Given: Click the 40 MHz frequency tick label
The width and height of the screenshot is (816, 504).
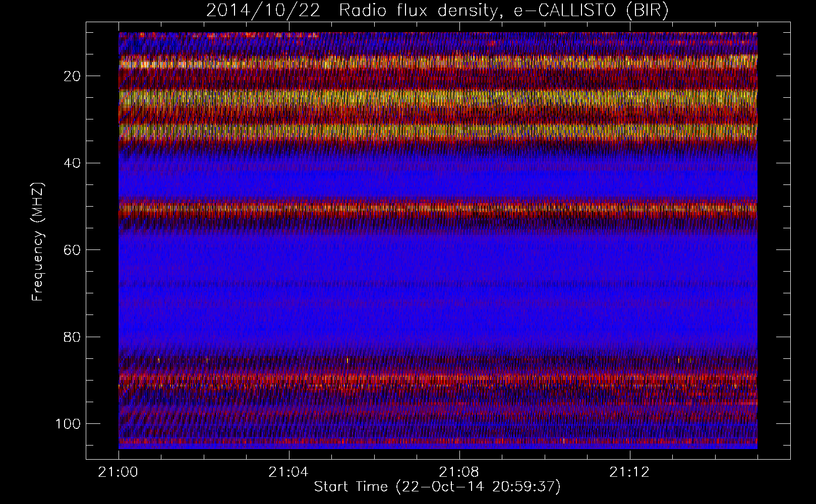Looking at the screenshot, I should click(72, 163).
